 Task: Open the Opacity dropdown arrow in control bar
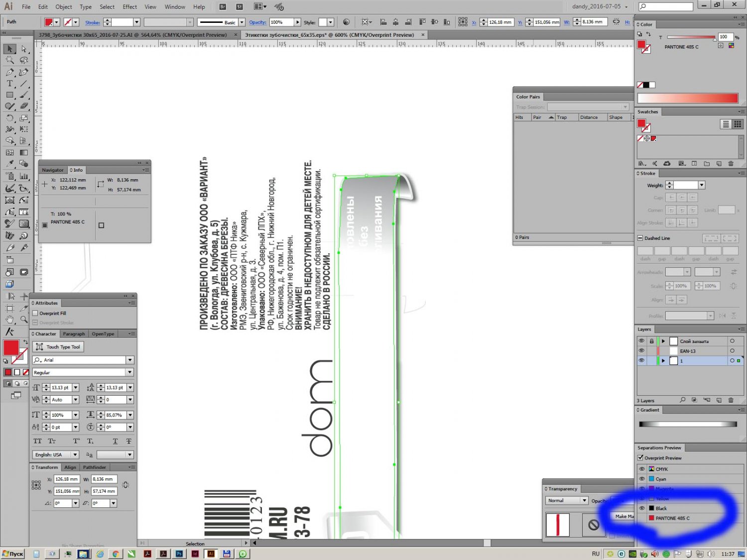[x=298, y=22]
